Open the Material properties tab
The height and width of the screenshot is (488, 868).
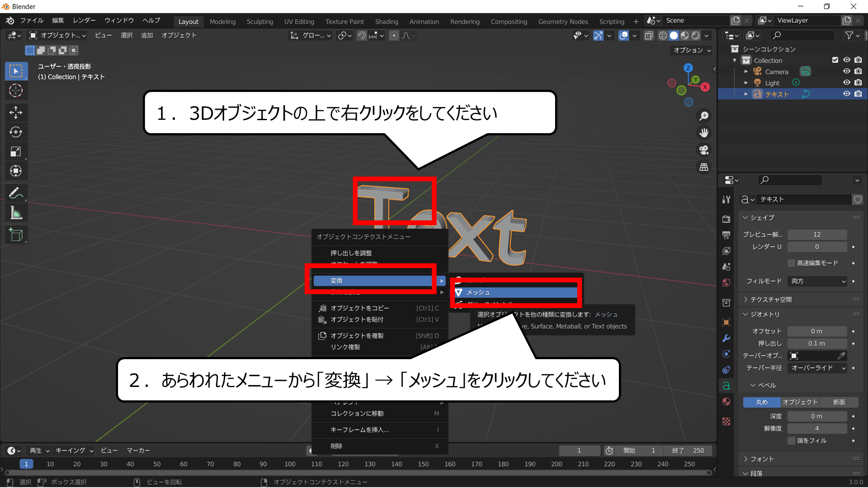click(x=726, y=402)
